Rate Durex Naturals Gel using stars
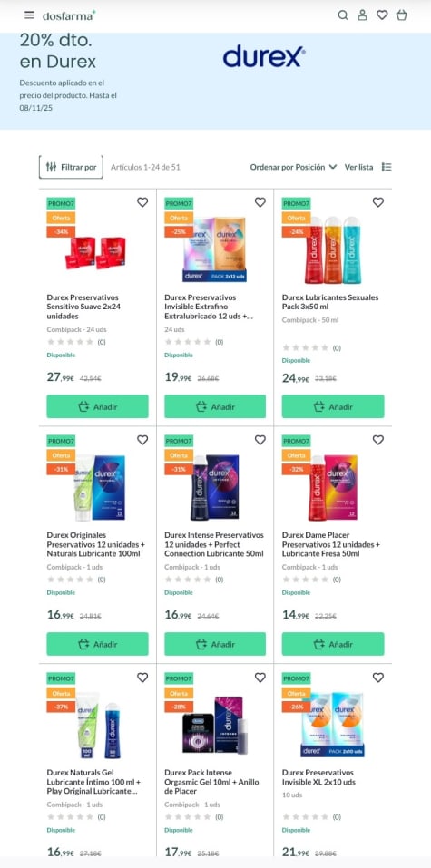The width and height of the screenshot is (431, 868). [x=71, y=817]
